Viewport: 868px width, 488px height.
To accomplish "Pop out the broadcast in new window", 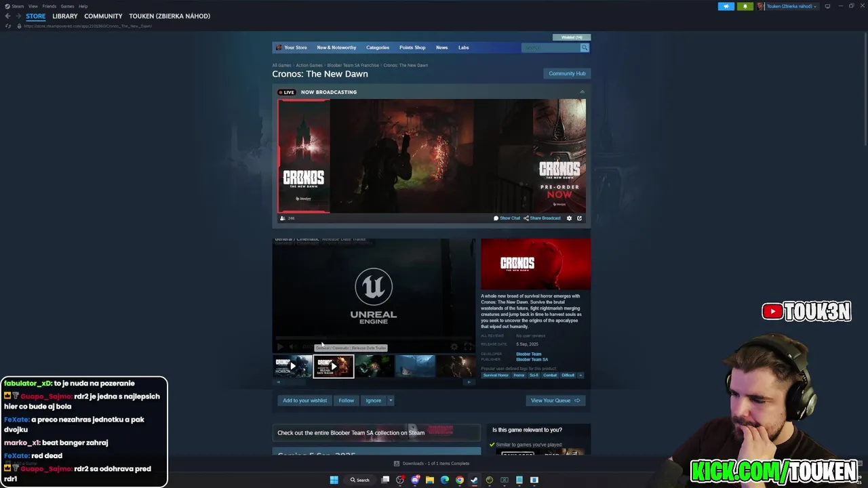I will click(579, 218).
